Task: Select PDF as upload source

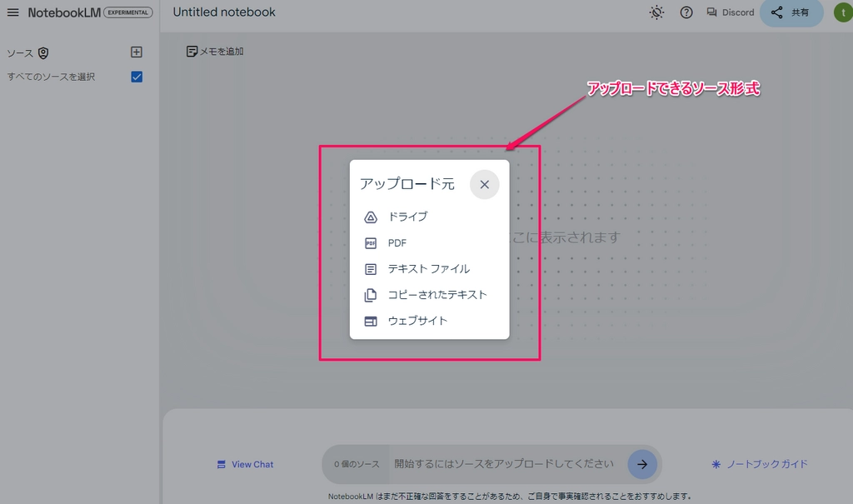Action: (x=429, y=242)
